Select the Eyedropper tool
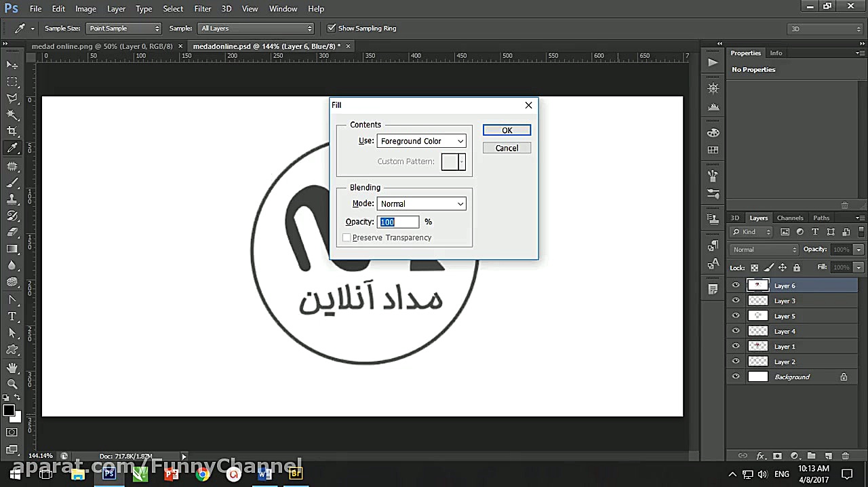The image size is (868, 487). click(x=12, y=147)
